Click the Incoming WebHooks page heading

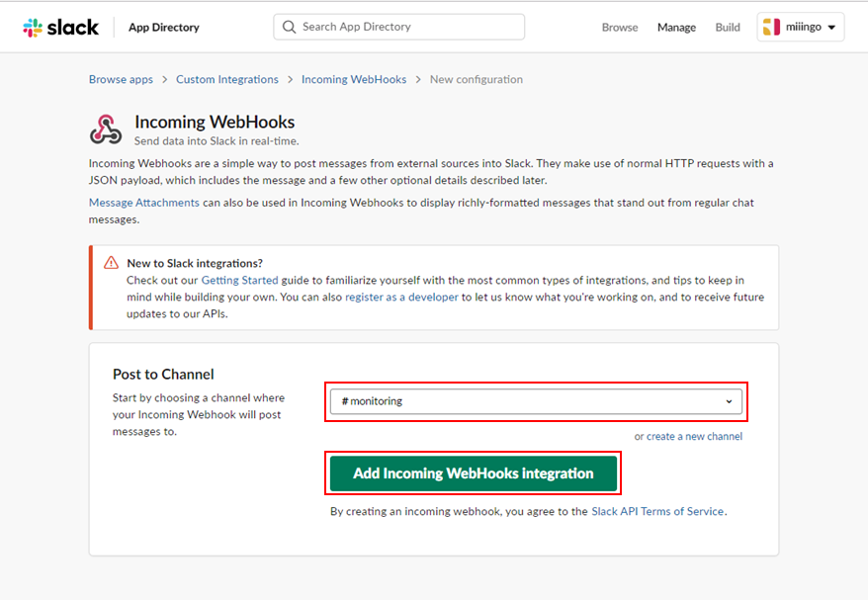coord(215,122)
